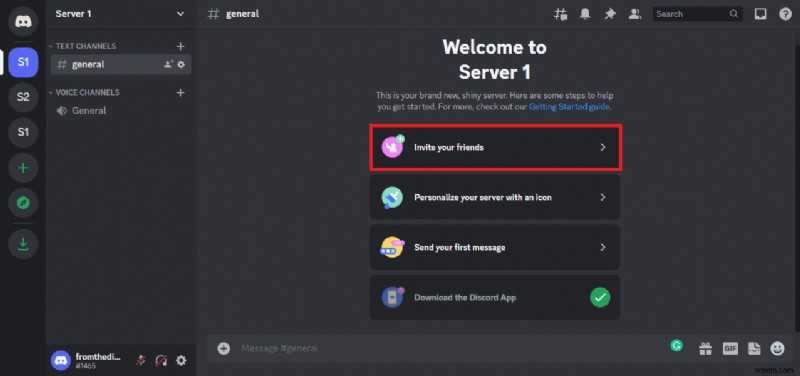Click Send your first message card
Screen dimensions: 800x376
[x=495, y=247]
